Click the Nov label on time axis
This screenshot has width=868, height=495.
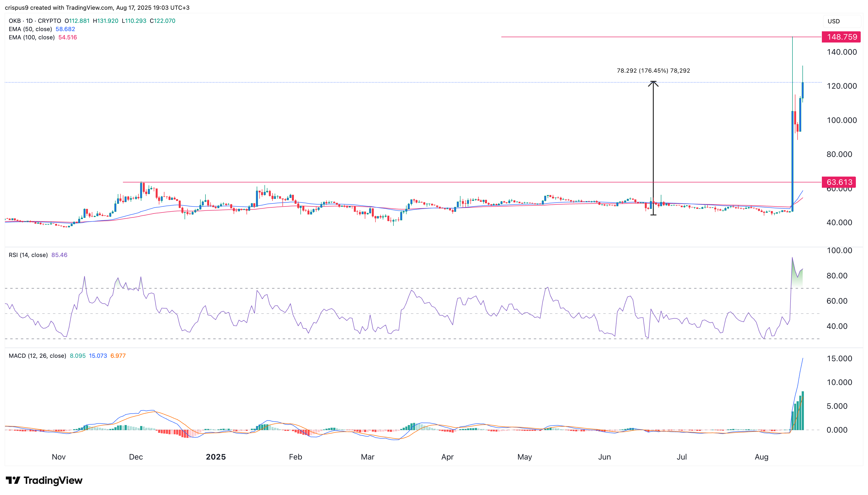[x=59, y=457]
